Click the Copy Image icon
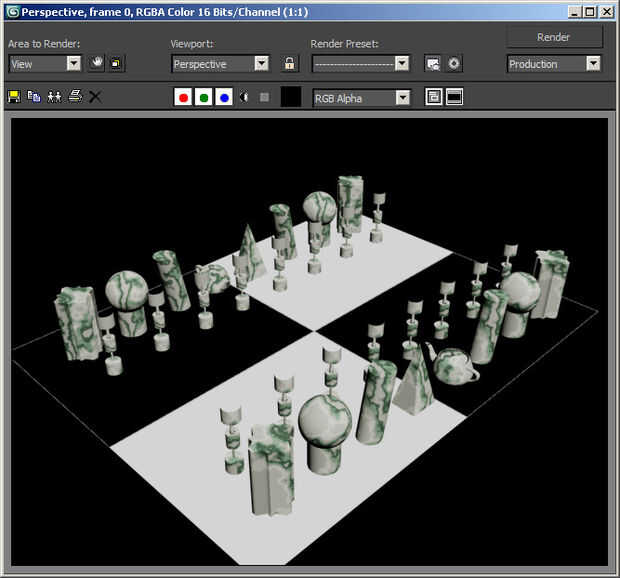This screenshot has height=578, width=620. click(x=34, y=97)
